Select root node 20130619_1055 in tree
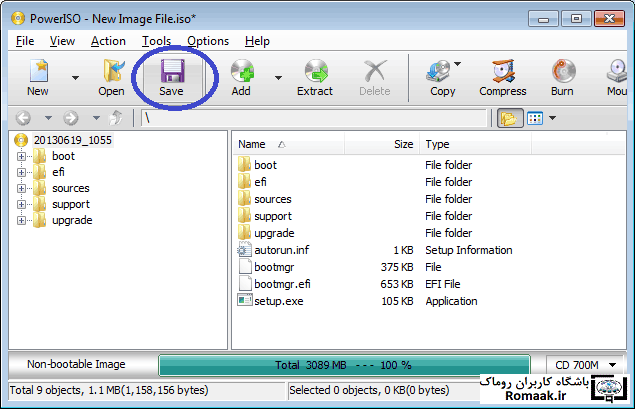This screenshot has width=635, height=409. point(72,140)
